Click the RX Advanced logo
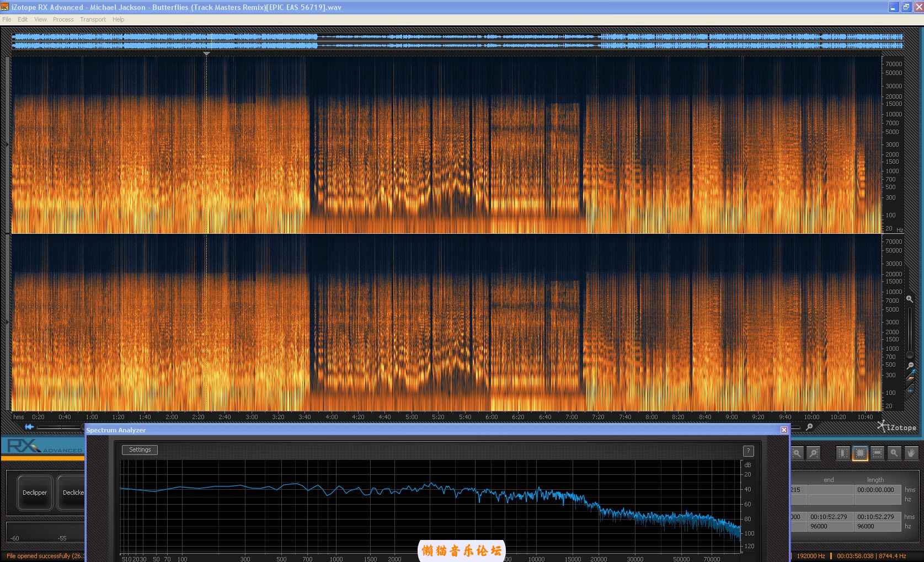 pos(44,446)
